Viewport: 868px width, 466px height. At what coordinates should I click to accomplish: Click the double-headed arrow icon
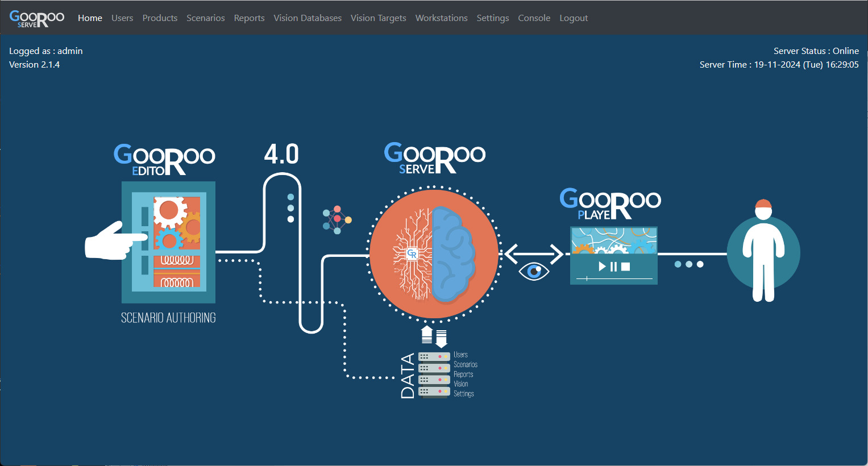[x=534, y=253]
